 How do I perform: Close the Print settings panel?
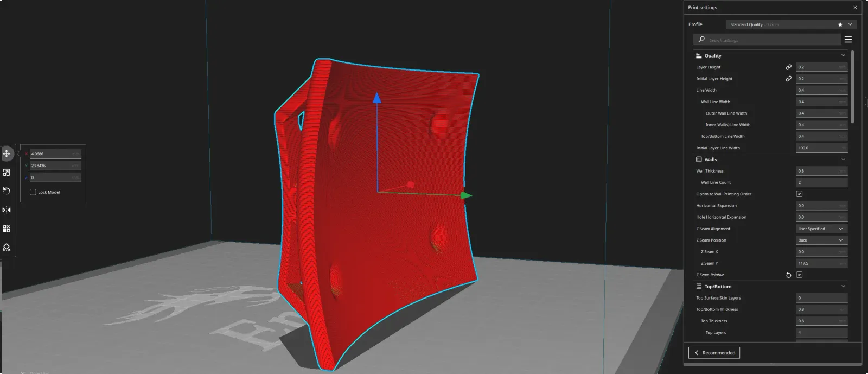click(855, 8)
